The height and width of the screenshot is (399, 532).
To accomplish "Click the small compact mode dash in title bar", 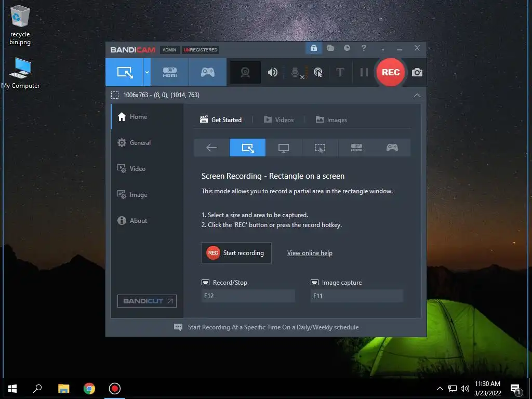I will pos(383,49).
